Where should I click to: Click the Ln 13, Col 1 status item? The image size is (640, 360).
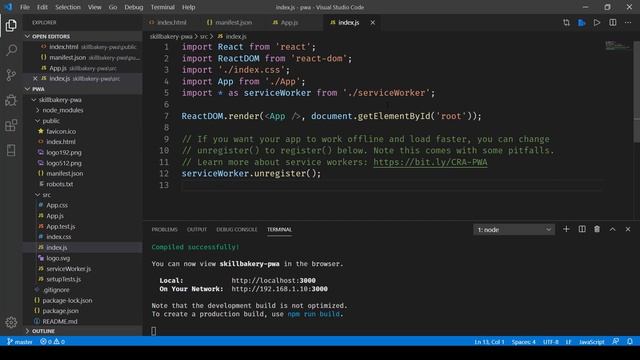tap(489, 342)
